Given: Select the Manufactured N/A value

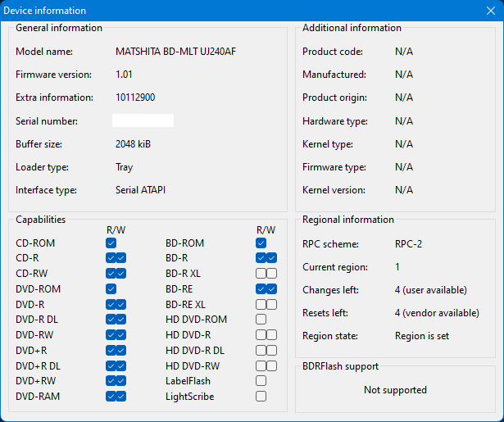Looking at the screenshot, I should (404, 75).
